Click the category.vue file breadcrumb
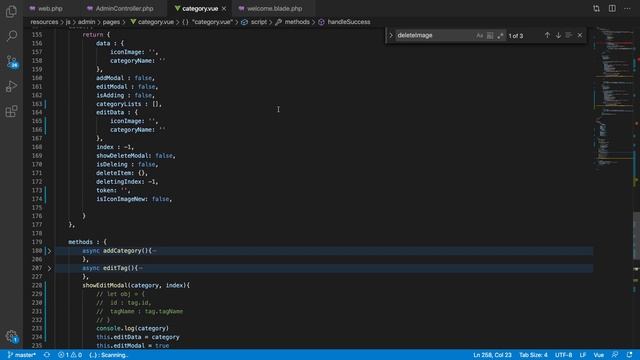This screenshot has height=360, width=640. (x=152, y=22)
